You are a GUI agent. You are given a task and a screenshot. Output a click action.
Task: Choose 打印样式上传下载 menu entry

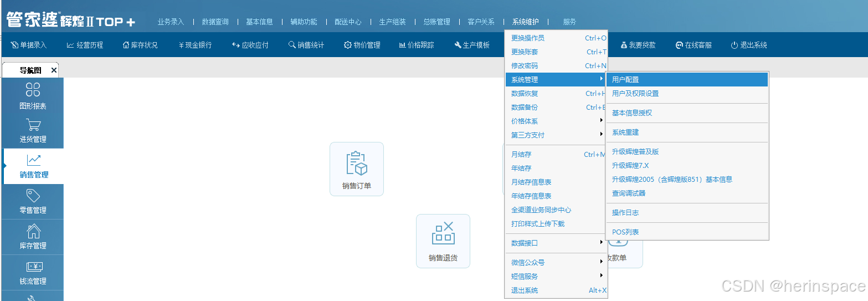[556, 223]
